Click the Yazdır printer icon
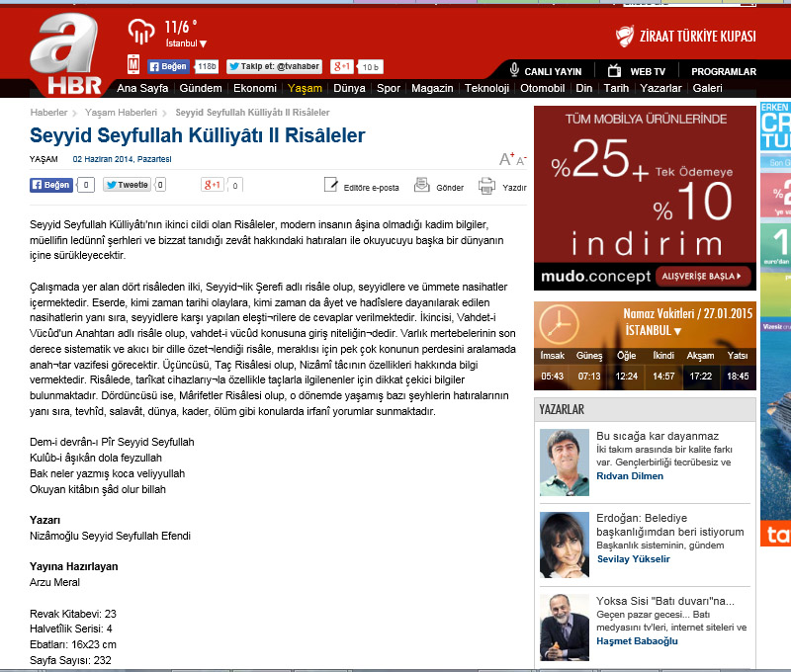This screenshot has width=791, height=672. (486, 185)
